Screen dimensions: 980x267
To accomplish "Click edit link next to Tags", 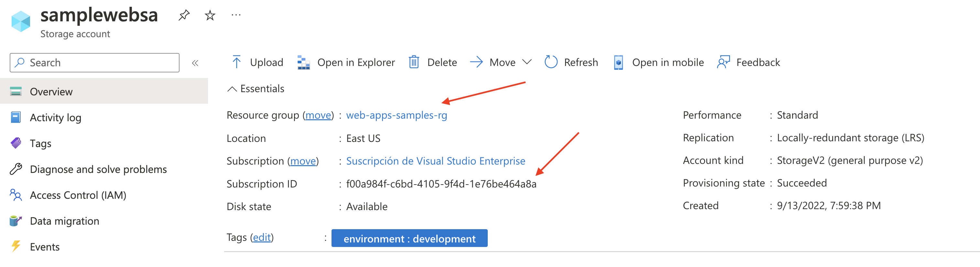I will coord(262,237).
